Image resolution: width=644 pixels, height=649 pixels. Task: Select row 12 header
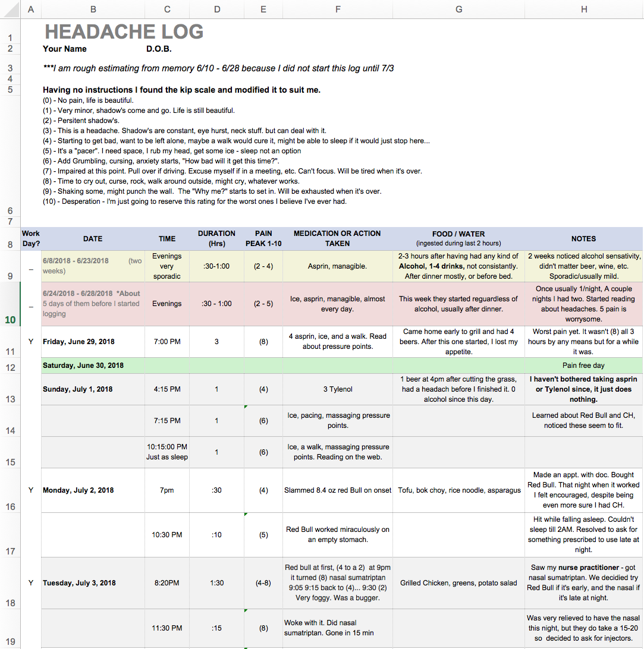(x=10, y=366)
